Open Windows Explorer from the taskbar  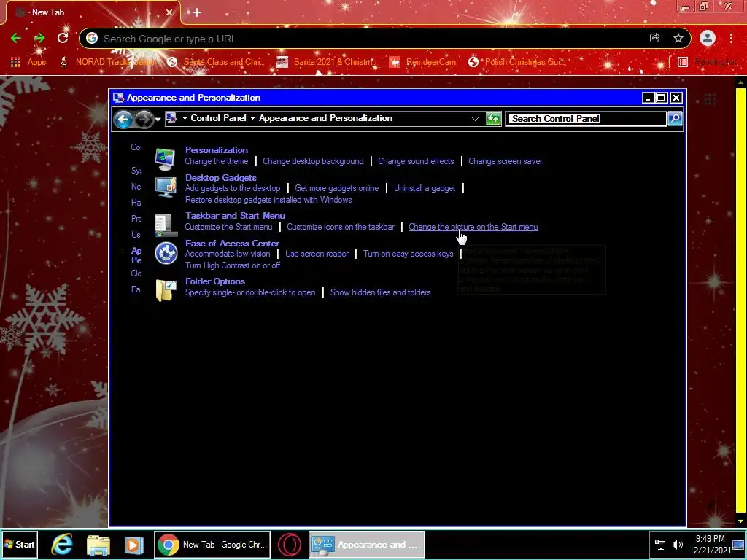(x=98, y=544)
